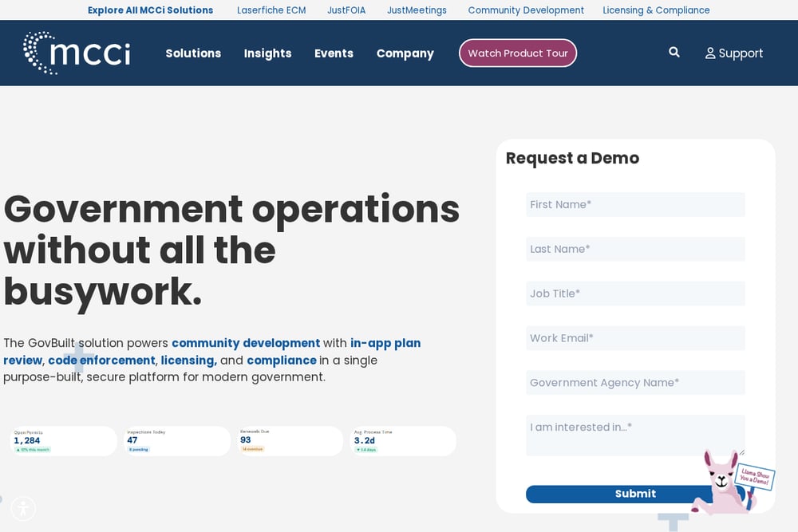Viewport: 798px width, 532px height.
Task: Submit the demo request form
Action: 635,494
